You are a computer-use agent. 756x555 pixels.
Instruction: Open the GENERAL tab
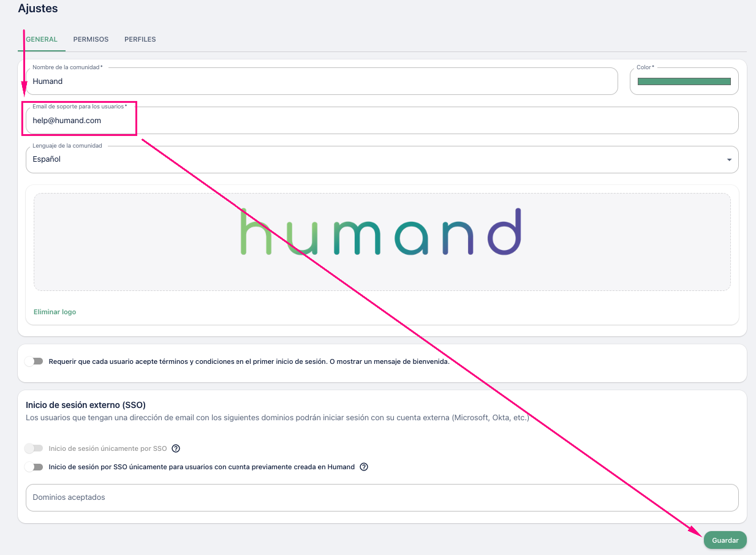[42, 39]
